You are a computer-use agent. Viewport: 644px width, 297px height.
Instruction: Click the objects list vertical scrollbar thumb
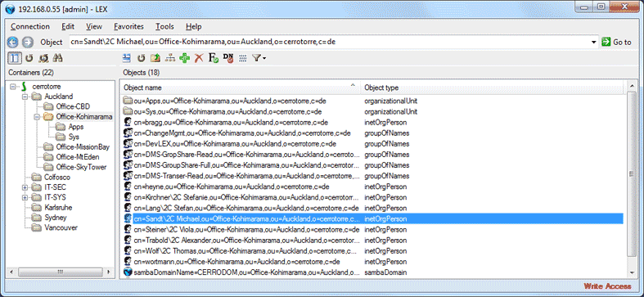pyautogui.click(x=632, y=173)
